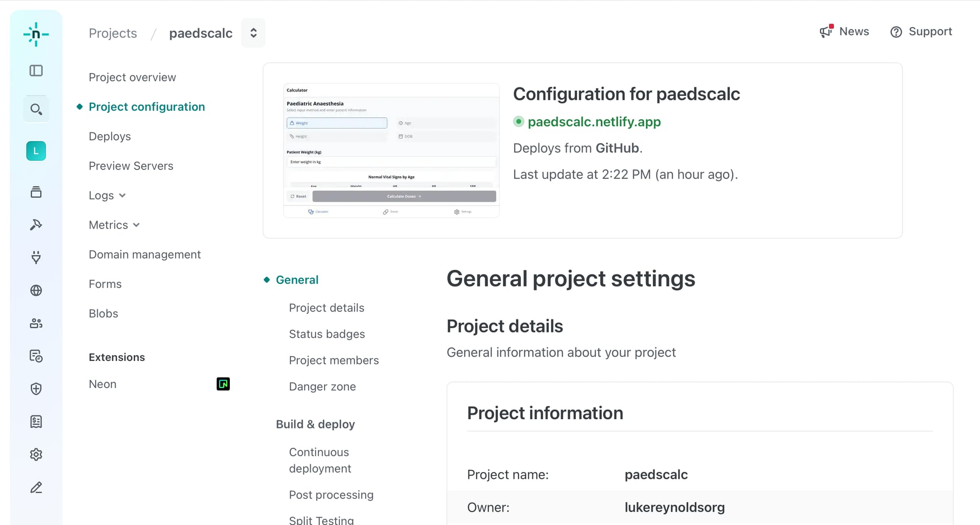Open Domain management section
Screen dimensions: 980x525
point(145,254)
